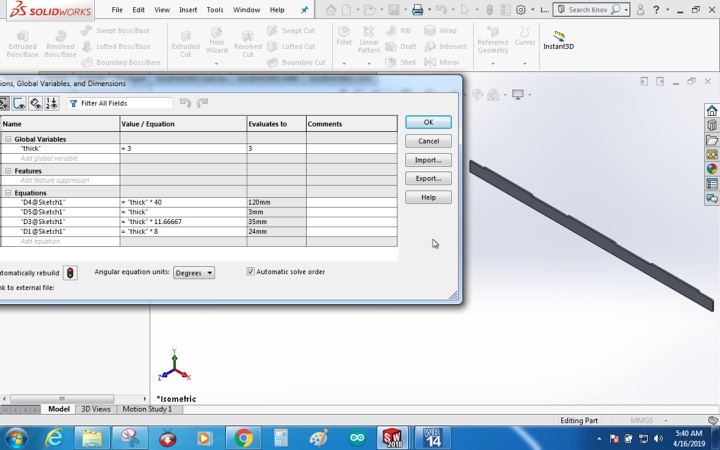
Task: Collapse the Global Variables section
Action: coord(8,139)
